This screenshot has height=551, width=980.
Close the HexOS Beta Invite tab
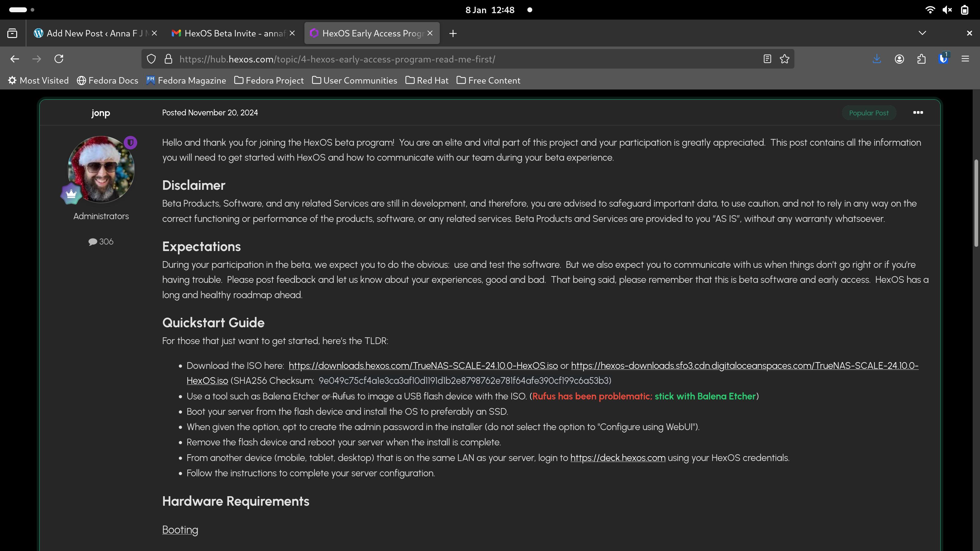(292, 33)
